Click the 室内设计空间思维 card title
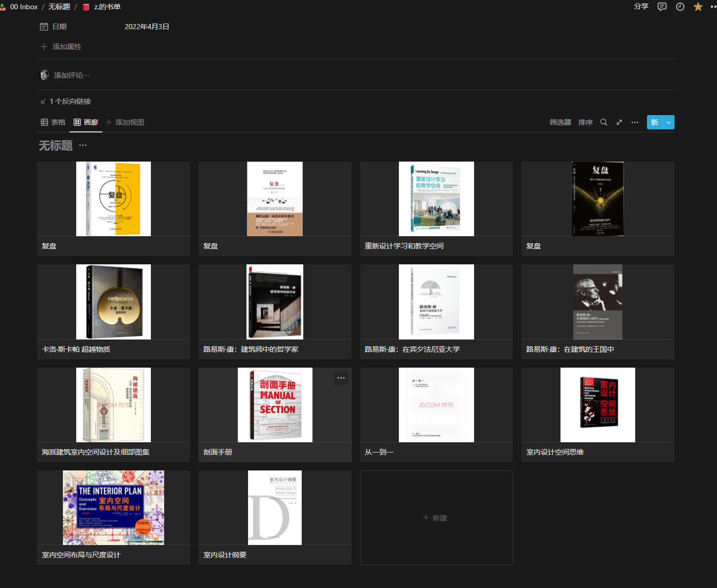The image size is (717, 588). 555,452
